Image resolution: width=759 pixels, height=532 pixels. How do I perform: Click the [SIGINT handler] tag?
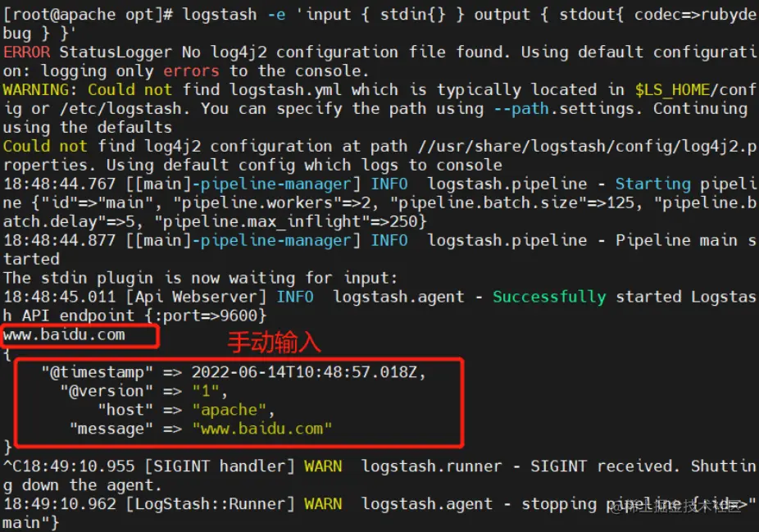(x=220, y=466)
